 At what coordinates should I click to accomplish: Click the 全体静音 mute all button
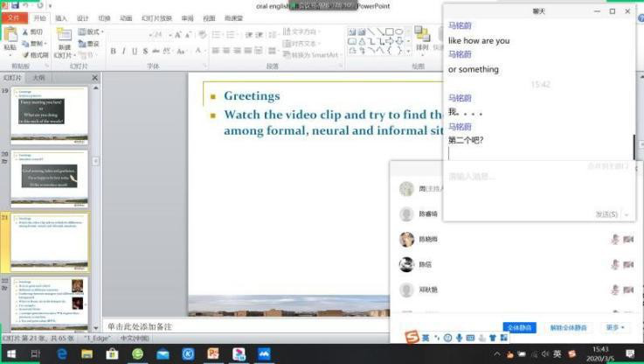coord(520,328)
